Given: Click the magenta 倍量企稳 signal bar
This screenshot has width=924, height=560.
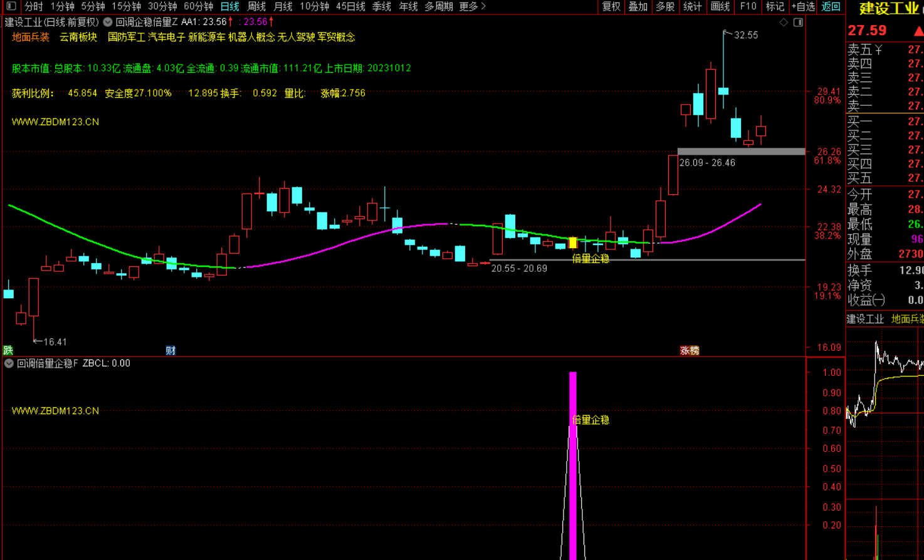Looking at the screenshot, I should [x=572, y=464].
